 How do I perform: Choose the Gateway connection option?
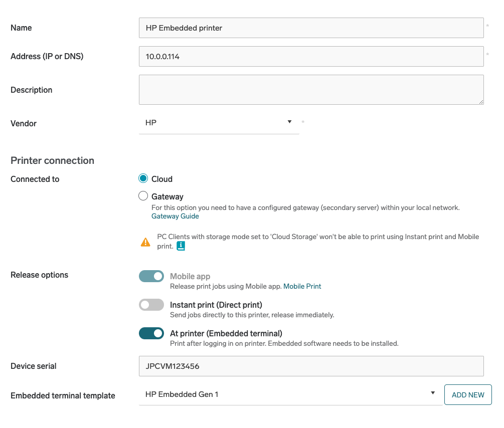pos(143,196)
